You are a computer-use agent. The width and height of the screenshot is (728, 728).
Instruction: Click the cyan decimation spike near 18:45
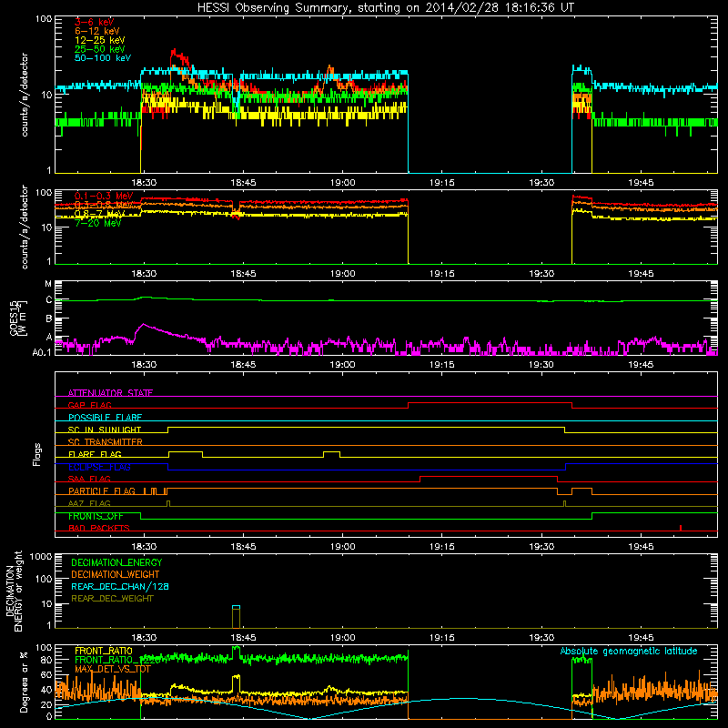(237, 607)
